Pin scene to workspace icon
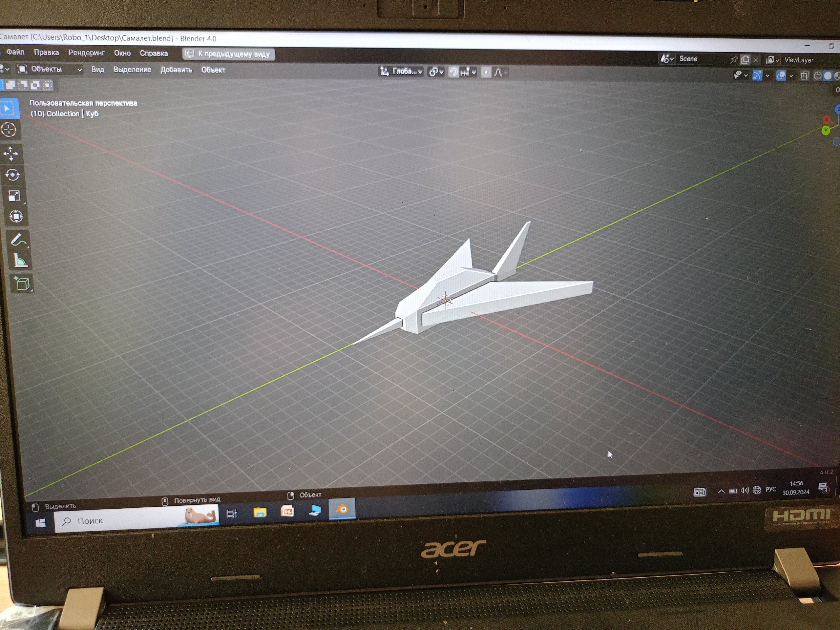This screenshot has height=630, width=840. point(734,60)
